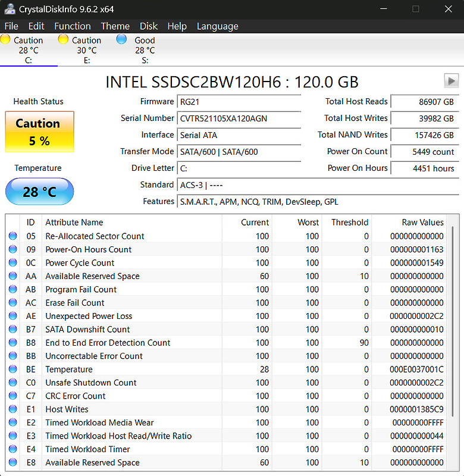This screenshot has height=476, width=464.
Task: Click the yellow Caution status icon for C: drive
Action: pos(5,39)
